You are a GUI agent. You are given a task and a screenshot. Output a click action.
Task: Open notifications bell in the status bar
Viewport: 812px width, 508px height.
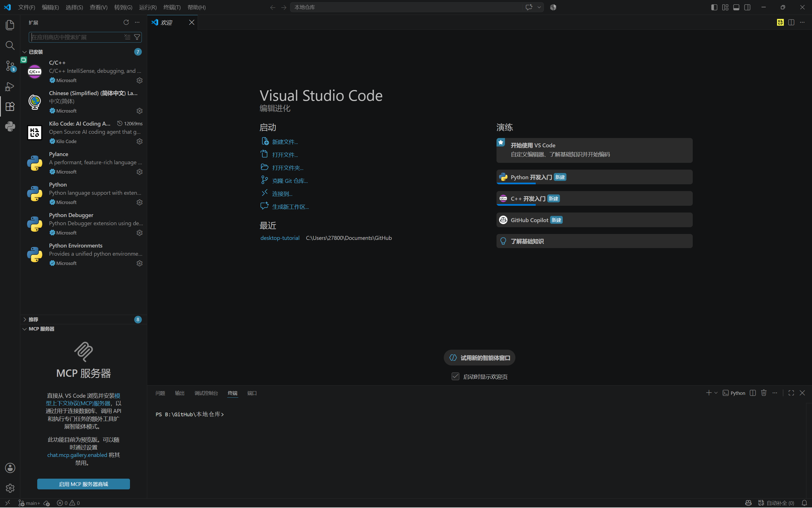[x=804, y=503]
